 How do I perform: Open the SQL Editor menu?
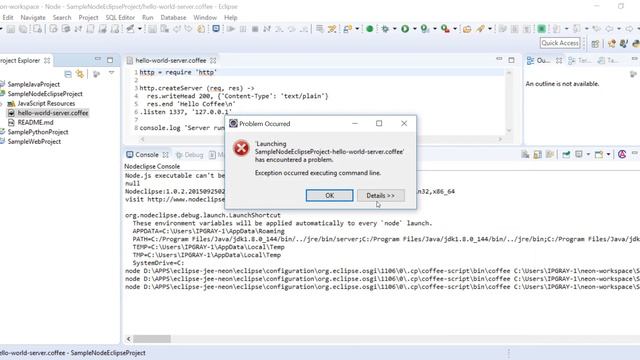pos(120,18)
